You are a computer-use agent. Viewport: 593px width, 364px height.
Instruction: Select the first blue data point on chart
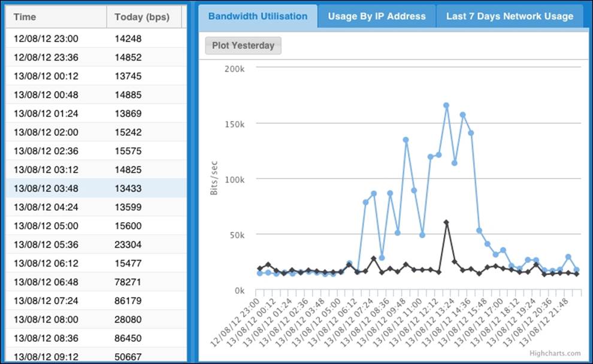point(259,273)
